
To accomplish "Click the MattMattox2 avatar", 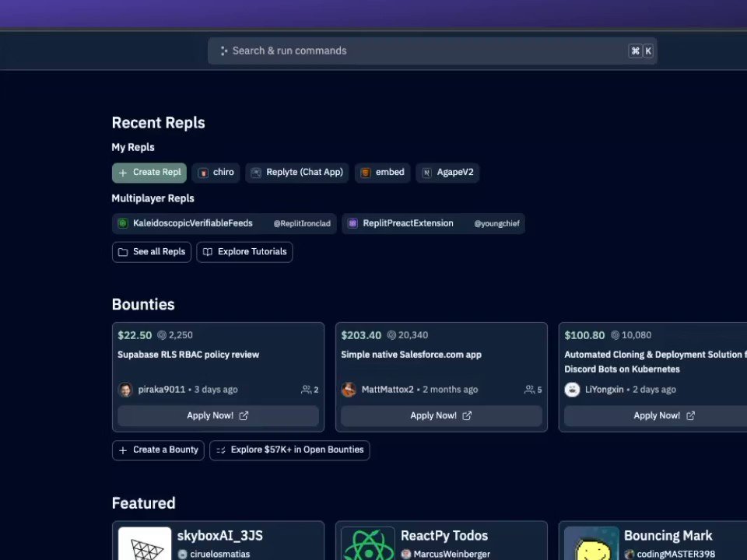I will tap(349, 390).
